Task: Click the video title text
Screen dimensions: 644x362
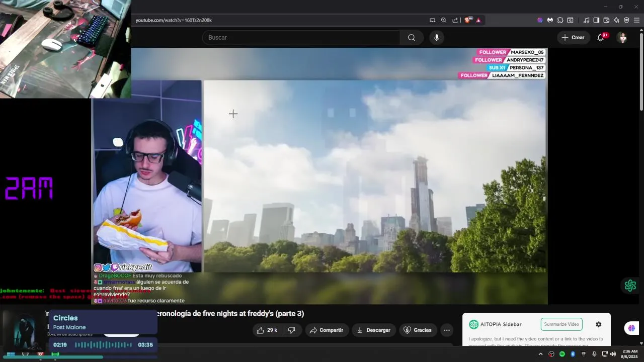Action: (230, 314)
